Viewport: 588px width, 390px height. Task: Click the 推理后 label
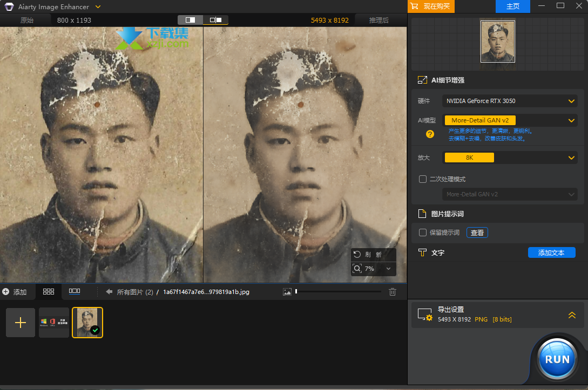point(379,20)
